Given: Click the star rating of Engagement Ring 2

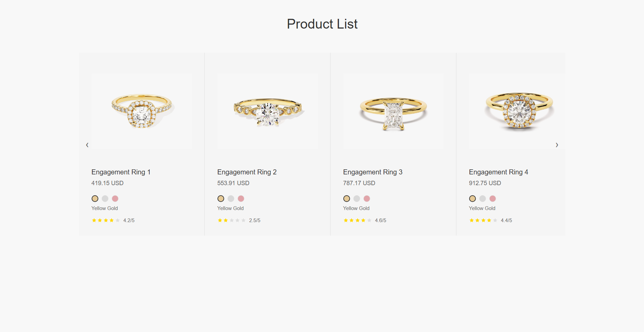Looking at the screenshot, I should pos(232,220).
